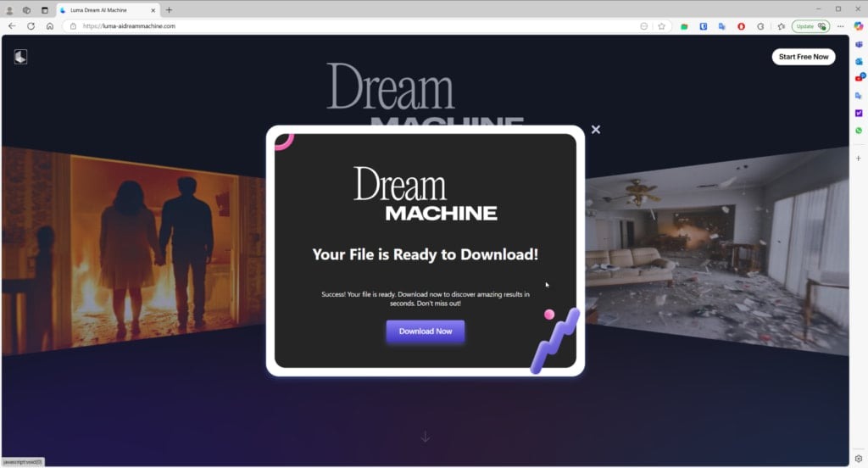Open Copilot from the toolbar
868x468 pixels.
(858, 26)
